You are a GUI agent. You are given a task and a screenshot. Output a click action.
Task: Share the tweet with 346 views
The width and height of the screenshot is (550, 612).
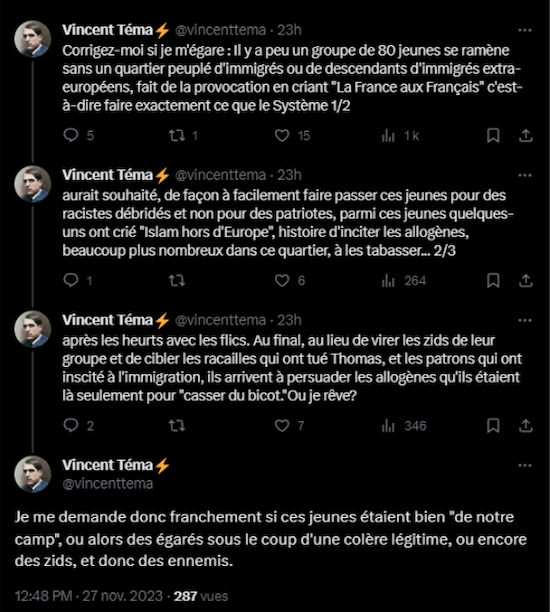(526, 425)
